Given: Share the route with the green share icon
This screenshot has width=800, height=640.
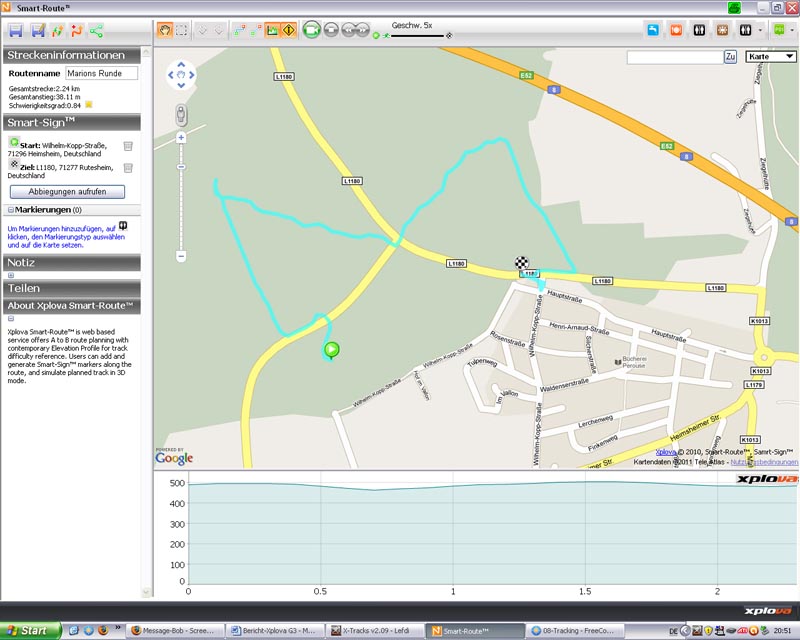Looking at the screenshot, I should pyautogui.click(x=96, y=31).
